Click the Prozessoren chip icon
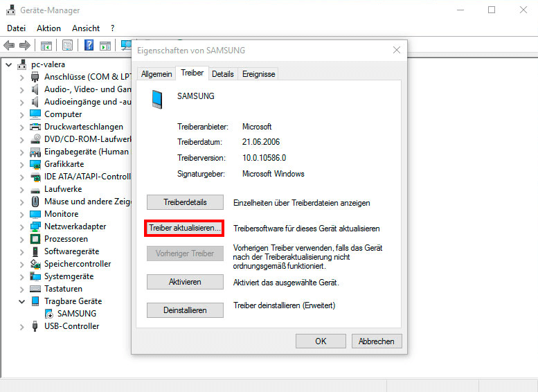538x392 pixels. click(x=35, y=239)
